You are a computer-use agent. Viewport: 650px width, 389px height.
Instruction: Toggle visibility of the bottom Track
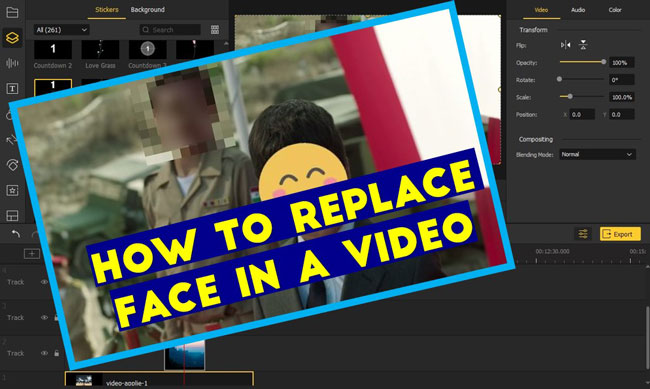coord(44,353)
